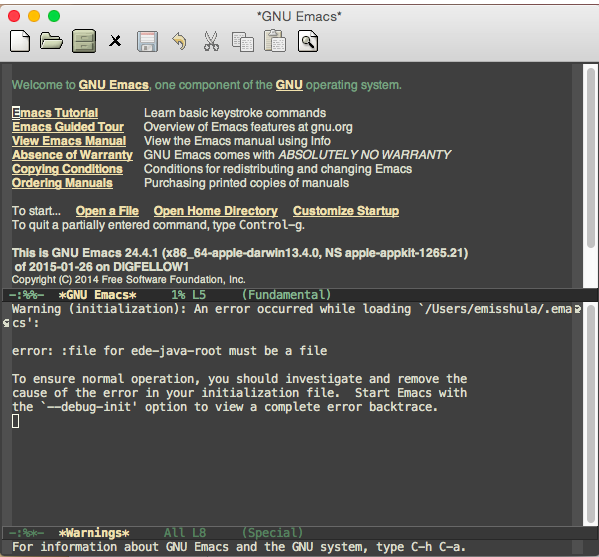599x557 pixels.
Task: Click the Warnings window's scrollbar
Action: point(591,415)
